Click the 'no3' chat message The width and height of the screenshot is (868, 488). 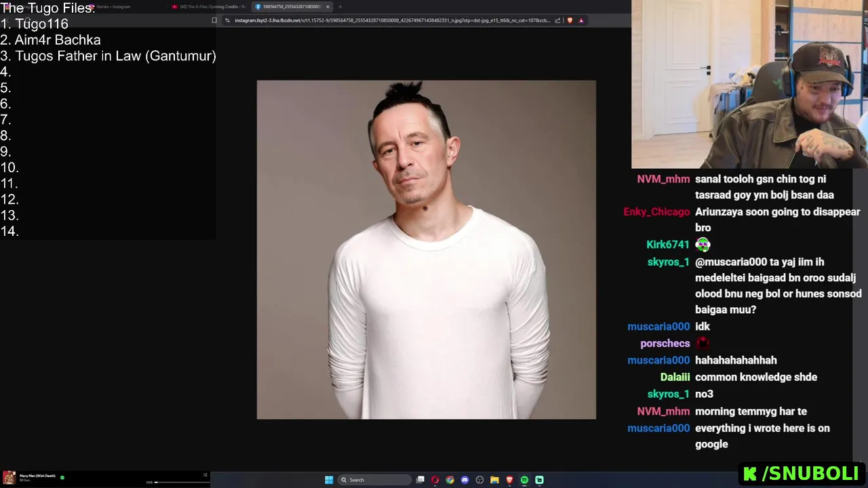coord(704,394)
